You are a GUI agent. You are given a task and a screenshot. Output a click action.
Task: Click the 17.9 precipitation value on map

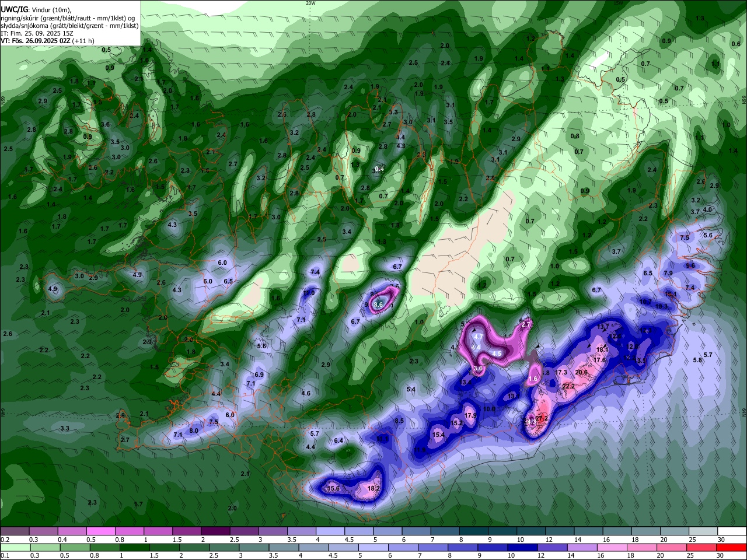click(x=470, y=415)
